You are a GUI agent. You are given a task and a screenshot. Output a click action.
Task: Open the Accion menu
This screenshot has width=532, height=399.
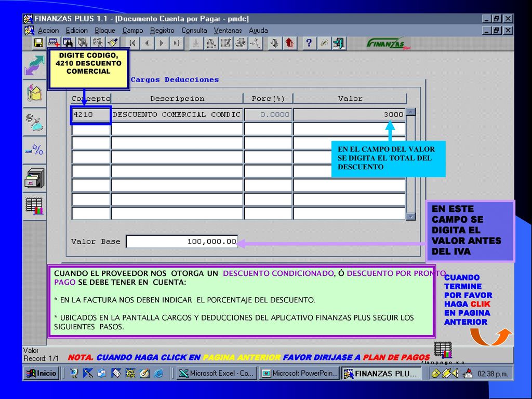(48, 31)
